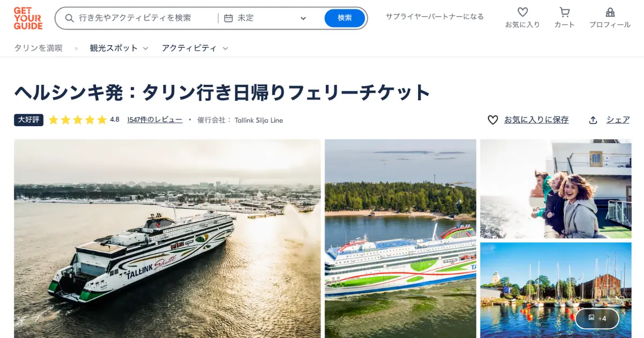Screen dimensions: 644x338
Task: Expand the 観光スポット menu chevron
Action: 145,48
